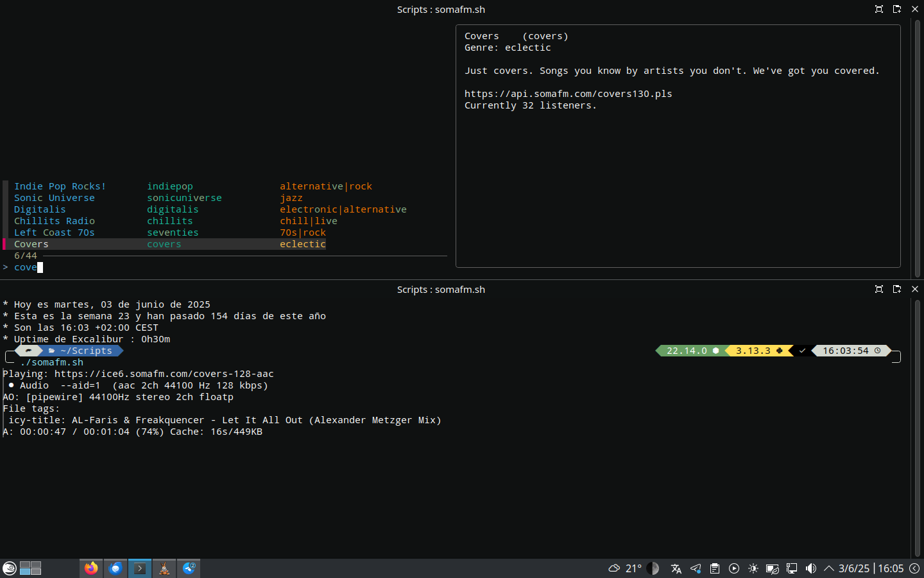Screen dimensions: 924x578
Task: Focus the fzf search prompt containing 'cove'
Action: click(x=225, y=267)
